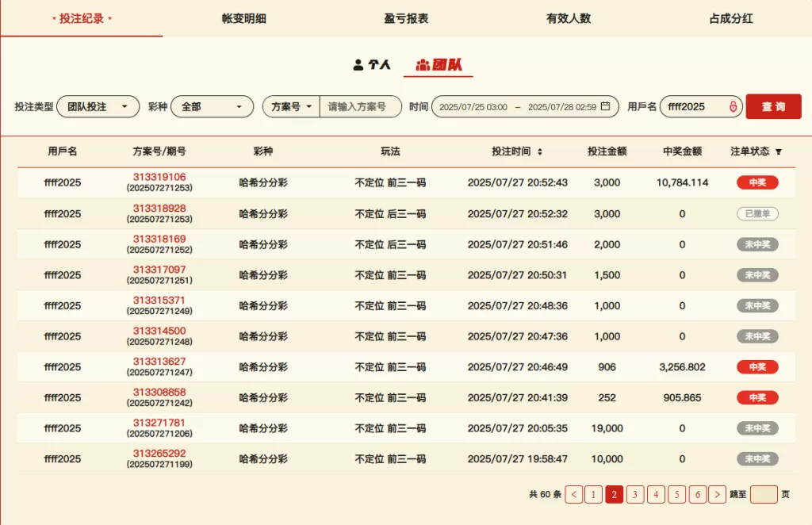The image size is (812, 525).
Task: Go to page 6
Action: coord(697,494)
